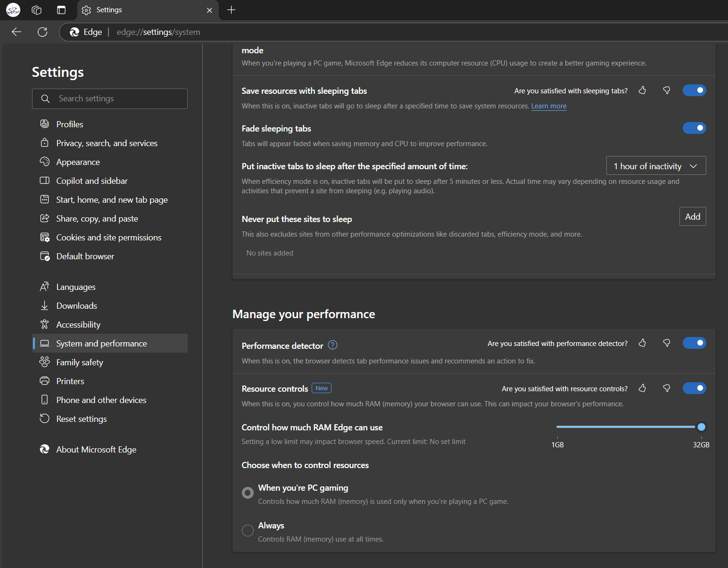This screenshot has height=568, width=728.
Task: Thumbs down for resource controls
Action: point(667,388)
